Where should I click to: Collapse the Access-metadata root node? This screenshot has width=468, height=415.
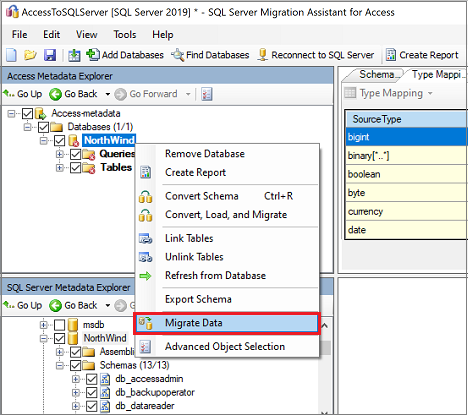(x=11, y=114)
